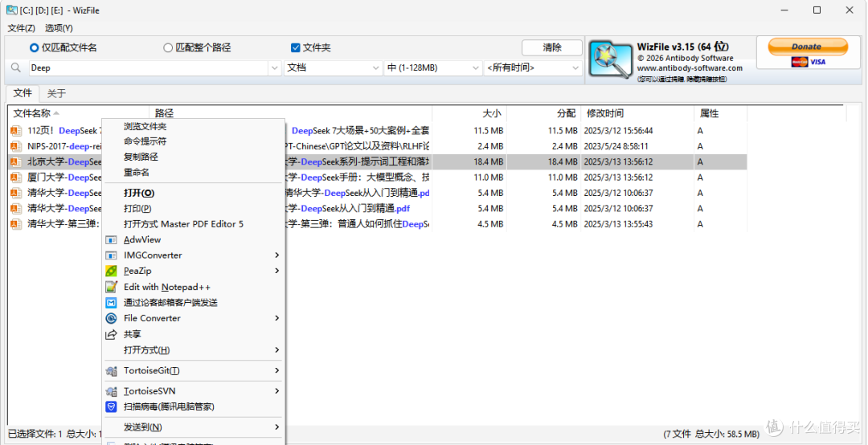The width and height of the screenshot is (868, 445).
Task: Click the TortoiseGit turtle icon
Action: pos(111,371)
